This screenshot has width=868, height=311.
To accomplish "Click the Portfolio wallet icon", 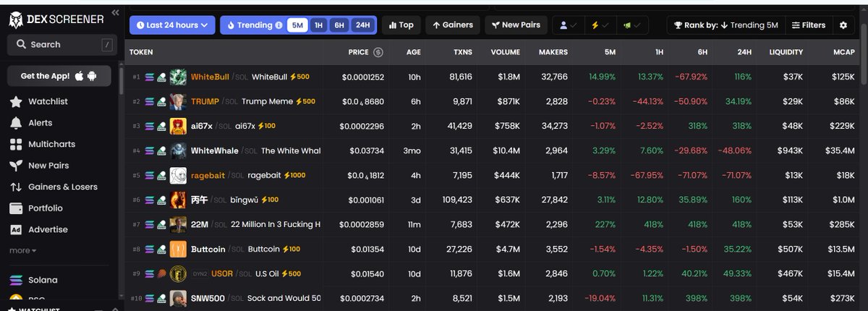I will pyautogui.click(x=16, y=208).
